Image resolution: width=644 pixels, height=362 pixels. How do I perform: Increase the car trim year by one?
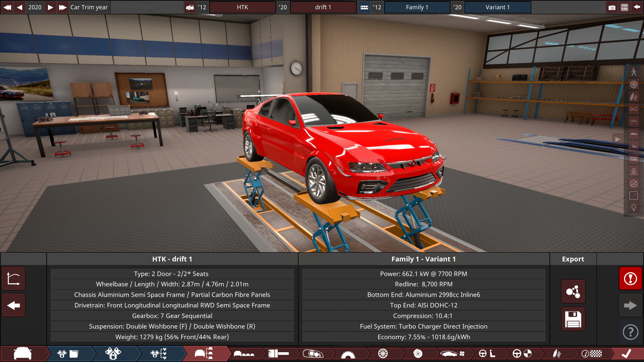[x=50, y=7]
